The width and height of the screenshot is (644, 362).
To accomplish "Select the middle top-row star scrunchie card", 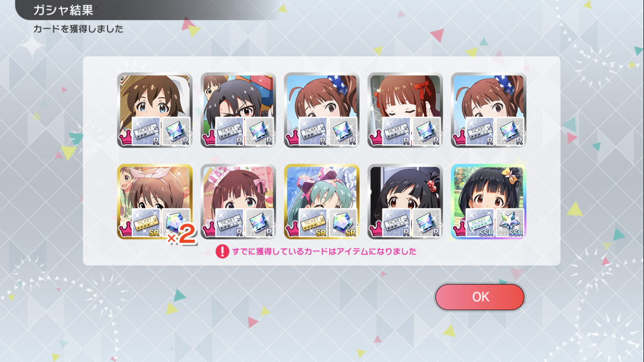I will tap(322, 110).
